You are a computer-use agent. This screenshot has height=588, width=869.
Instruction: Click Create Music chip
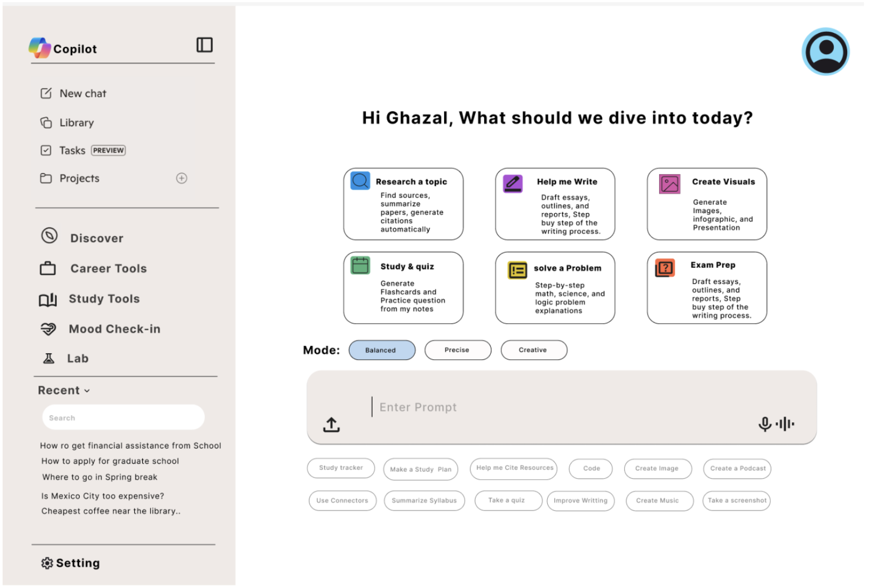coord(659,500)
